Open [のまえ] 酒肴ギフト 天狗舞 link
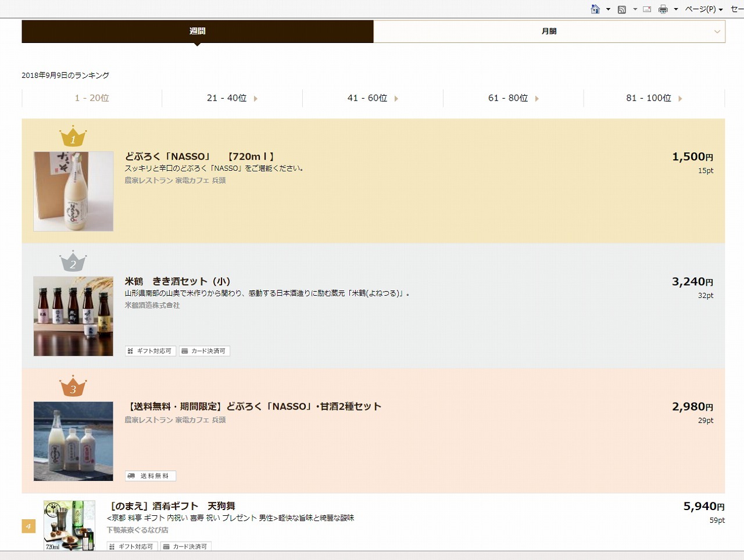 coord(171,507)
